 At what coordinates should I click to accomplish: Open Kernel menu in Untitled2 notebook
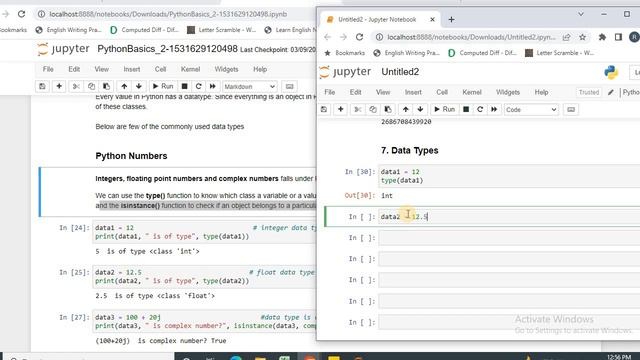pos(472,92)
